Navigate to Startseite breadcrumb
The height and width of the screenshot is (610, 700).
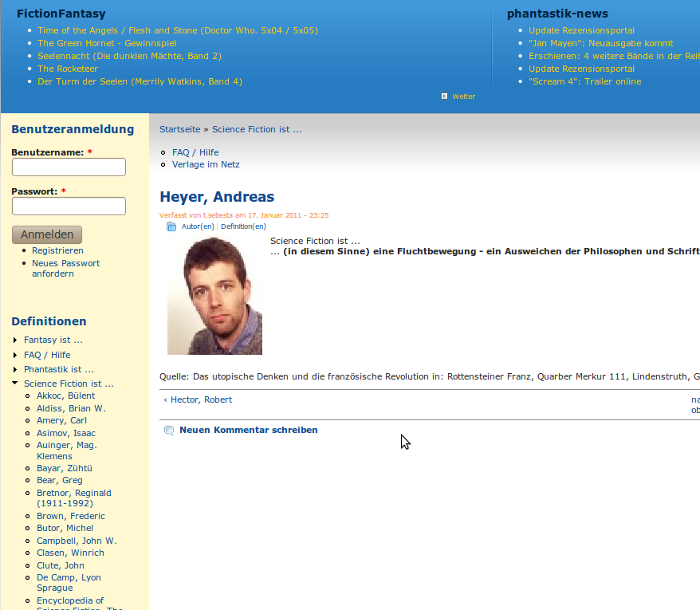click(179, 129)
